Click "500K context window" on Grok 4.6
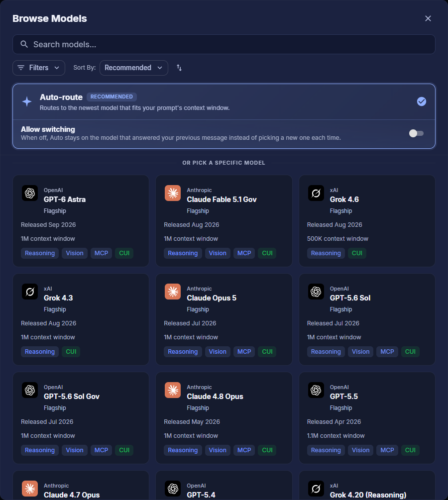The image size is (448, 500). (337, 239)
